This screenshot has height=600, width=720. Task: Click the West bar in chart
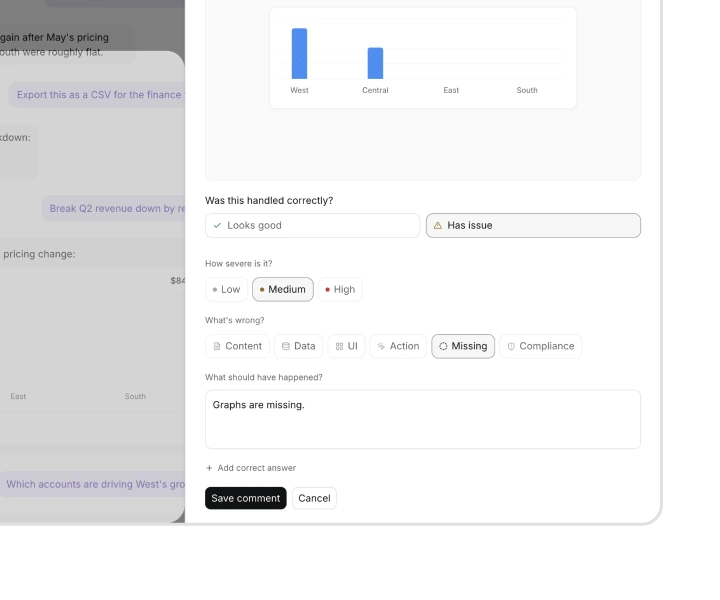coord(299,54)
